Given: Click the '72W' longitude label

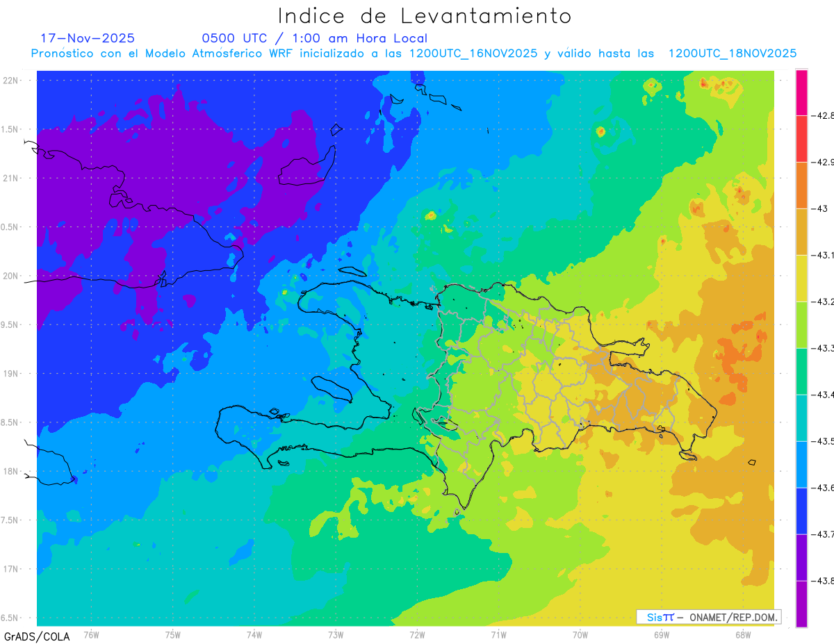Looking at the screenshot, I should tap(417, 635).
